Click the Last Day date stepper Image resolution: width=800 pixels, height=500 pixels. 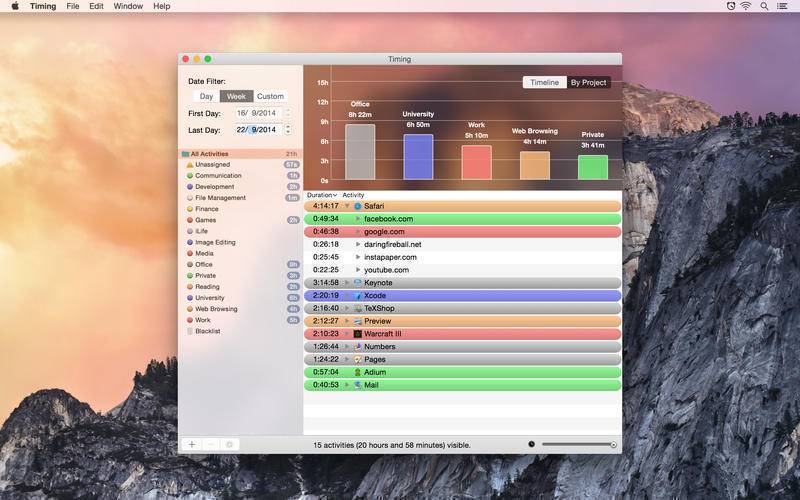click(288, 130)
